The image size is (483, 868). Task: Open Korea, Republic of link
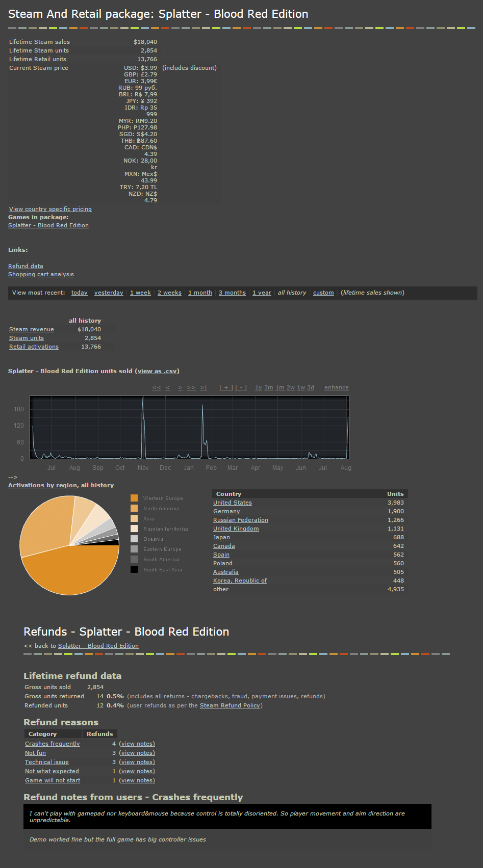point(240,581)
